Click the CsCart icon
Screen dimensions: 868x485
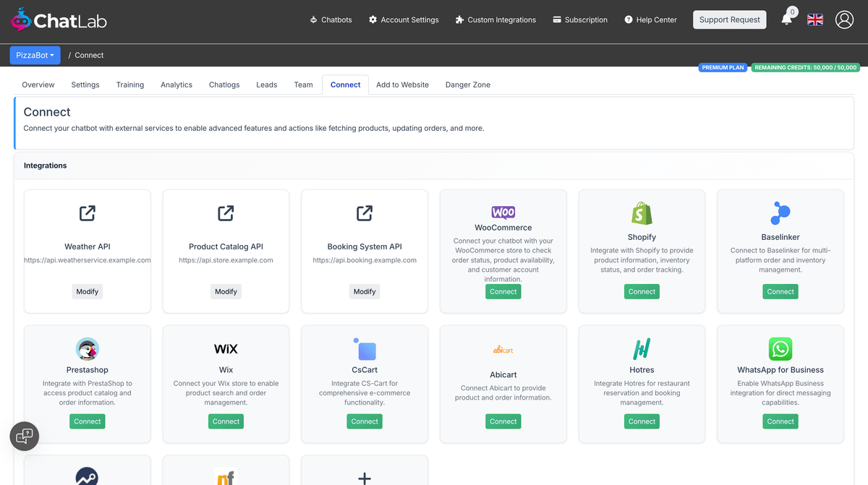[364, 348]
